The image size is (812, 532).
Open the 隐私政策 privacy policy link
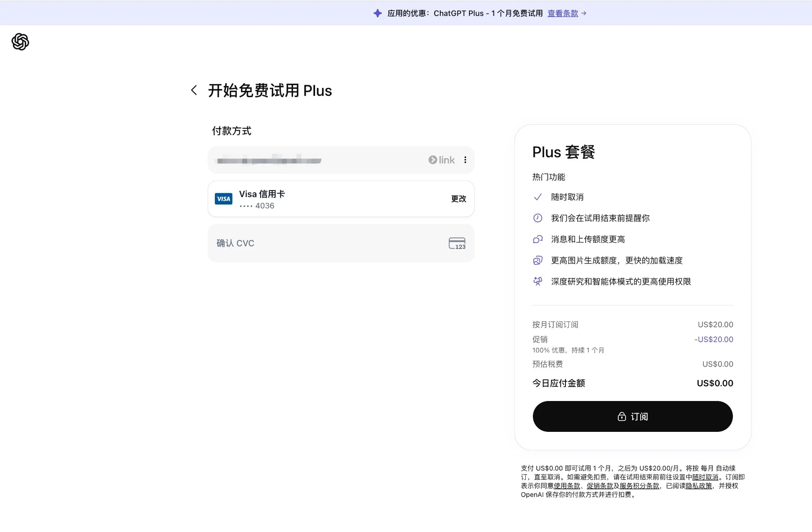click(x=699, y=486)
